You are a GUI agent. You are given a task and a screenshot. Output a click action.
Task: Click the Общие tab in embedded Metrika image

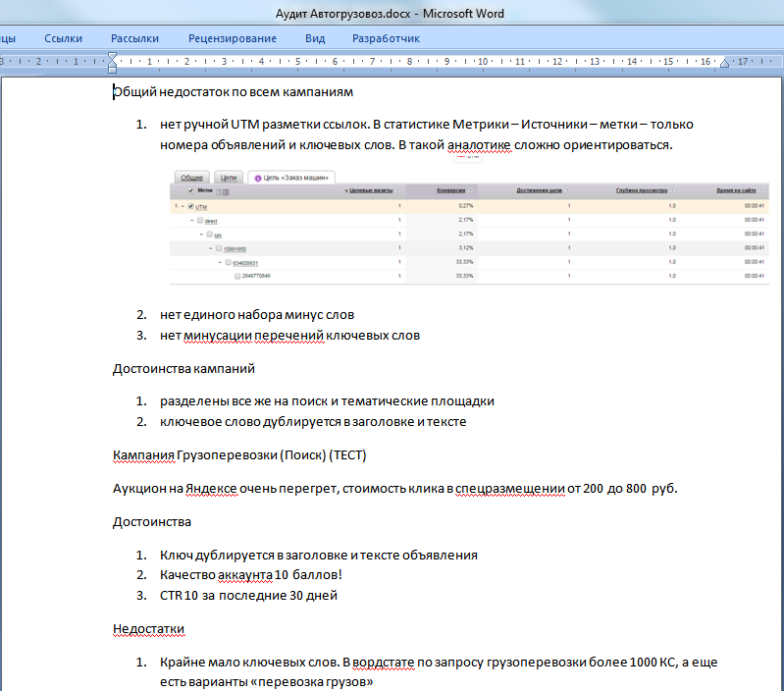192,178
